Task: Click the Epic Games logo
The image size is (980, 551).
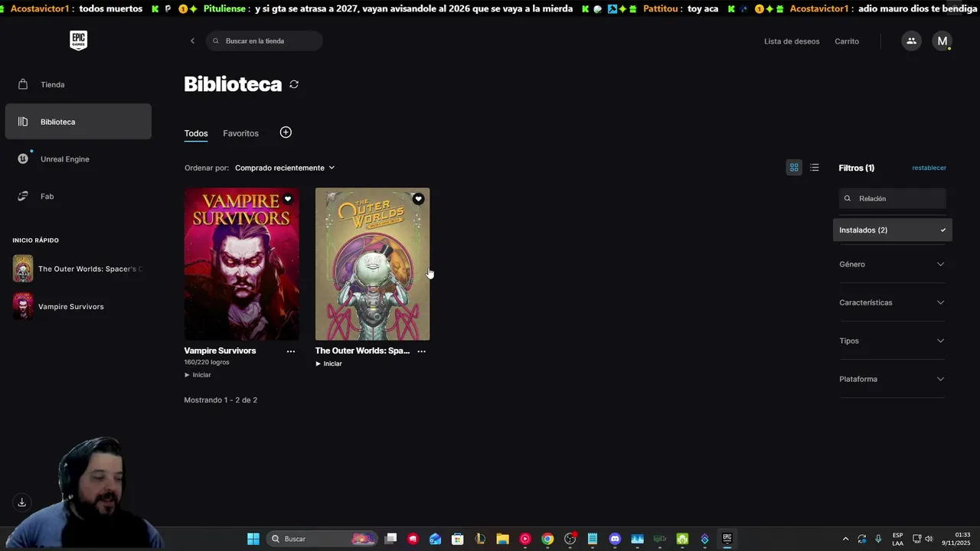Action: [78, 41]
